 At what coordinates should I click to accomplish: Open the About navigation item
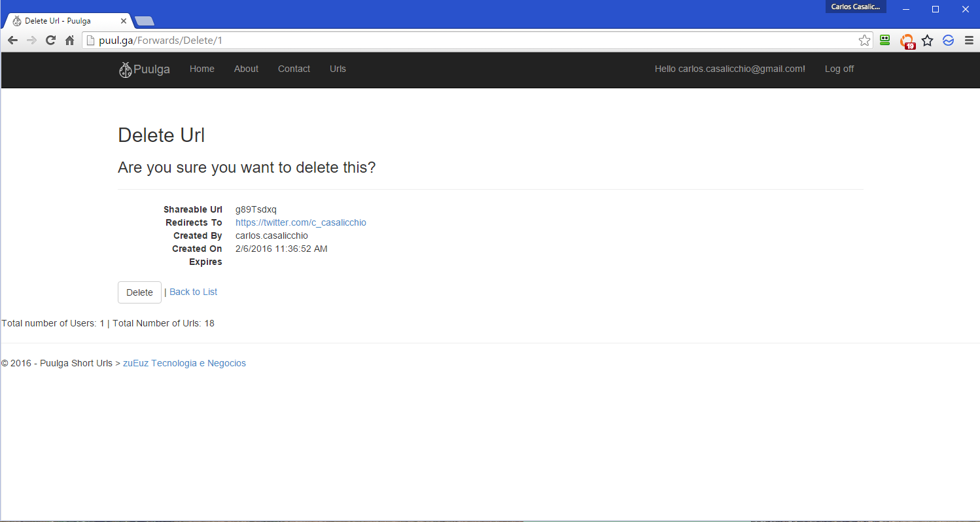point(246,69)
